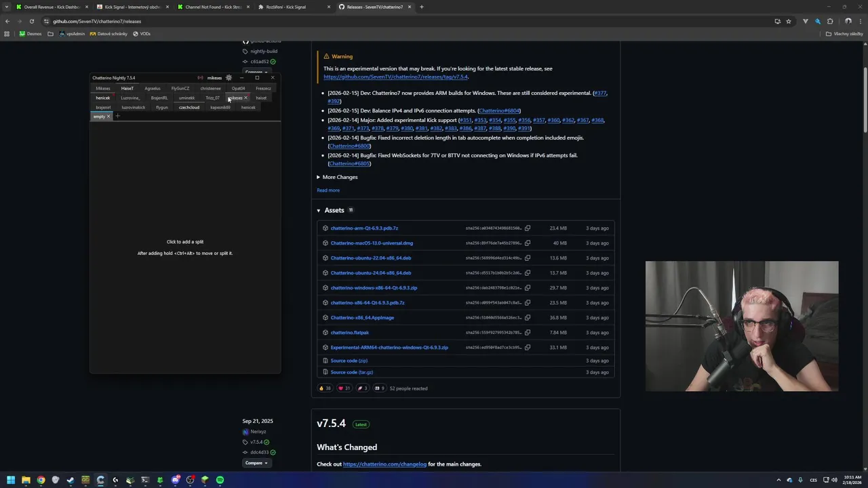Screen dimensions: 868x488
Task: Select czechcloud tab in Chatterino
Action: (189, 107)
